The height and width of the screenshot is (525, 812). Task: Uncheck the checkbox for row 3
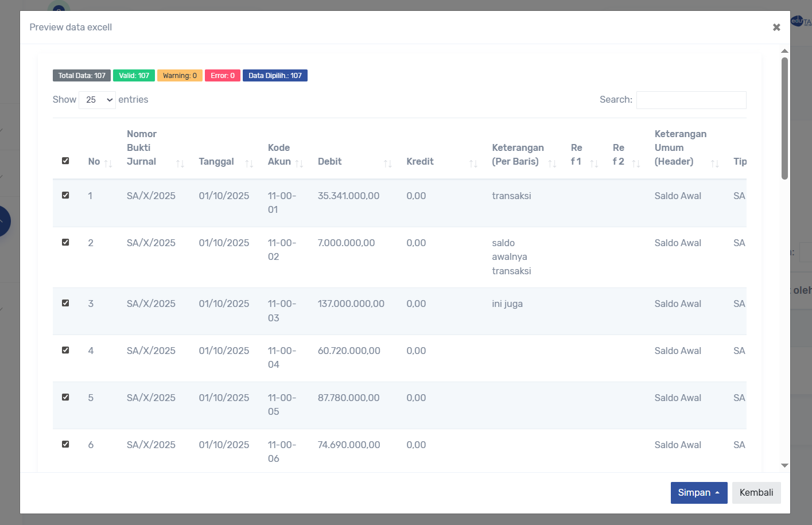click(x=65, y=303)
